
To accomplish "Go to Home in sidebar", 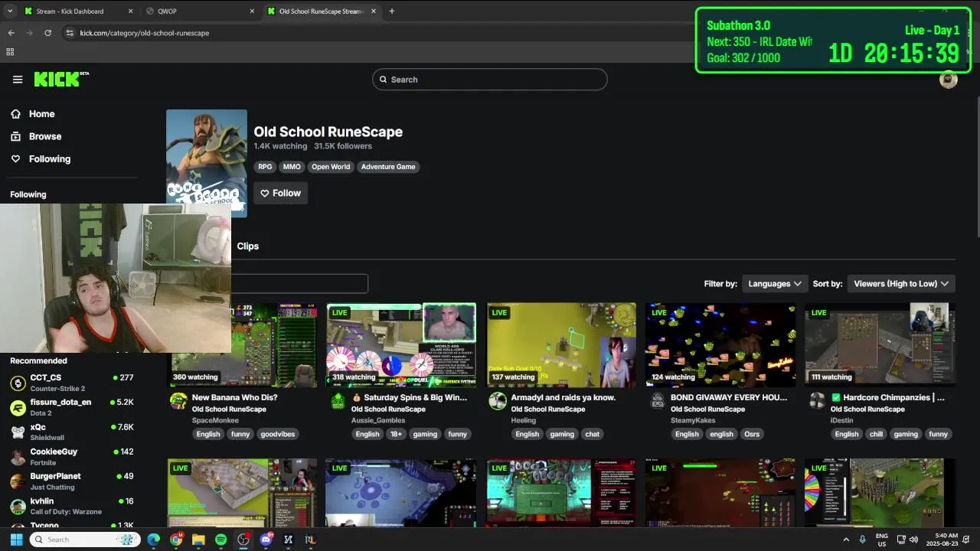I will coord(41,114).
